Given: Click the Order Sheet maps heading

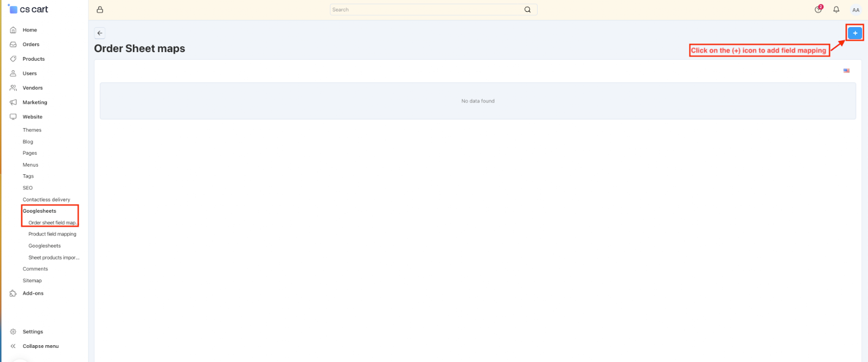Looking at the screenshot, I should pos(139,48).
